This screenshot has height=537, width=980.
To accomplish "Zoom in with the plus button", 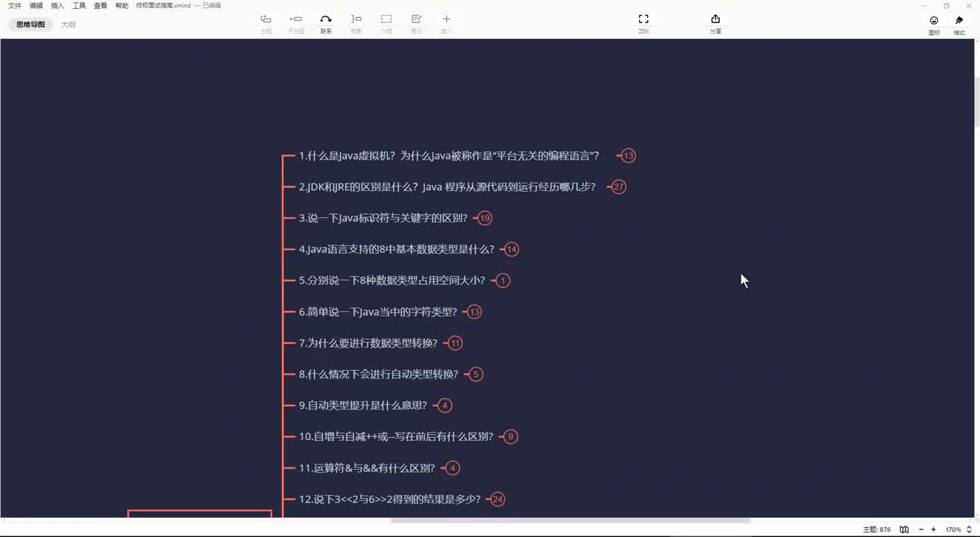I will click(933, 530).
